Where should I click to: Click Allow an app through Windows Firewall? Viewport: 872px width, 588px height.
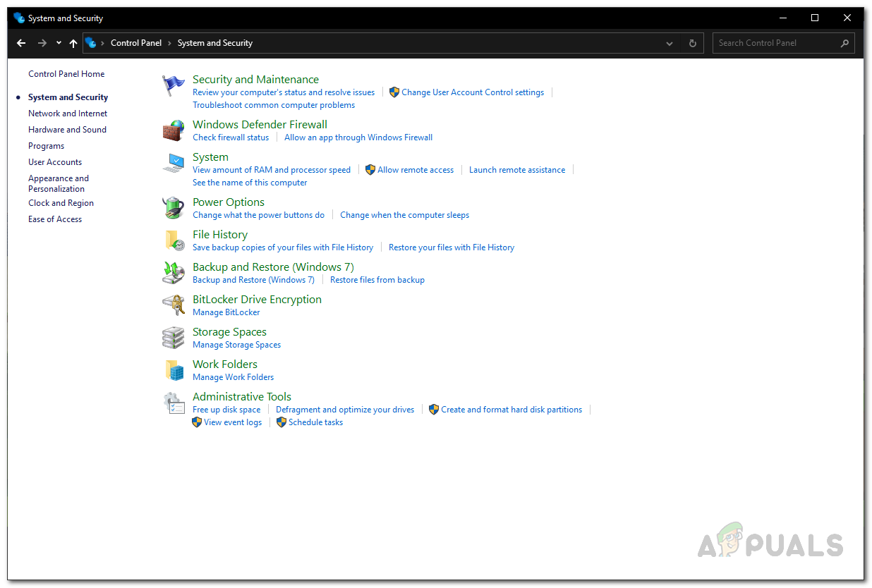tap(358, 137)
